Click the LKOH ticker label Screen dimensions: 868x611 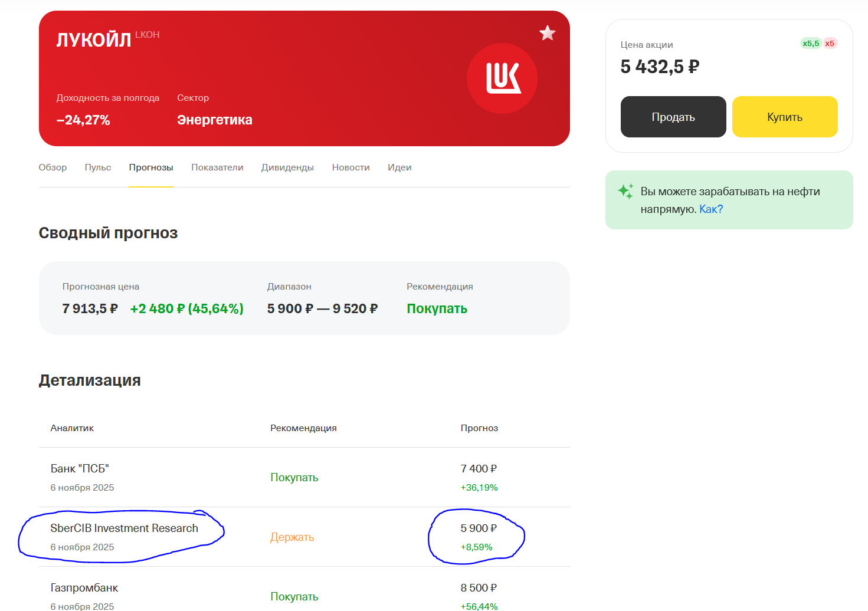[148, 35]
